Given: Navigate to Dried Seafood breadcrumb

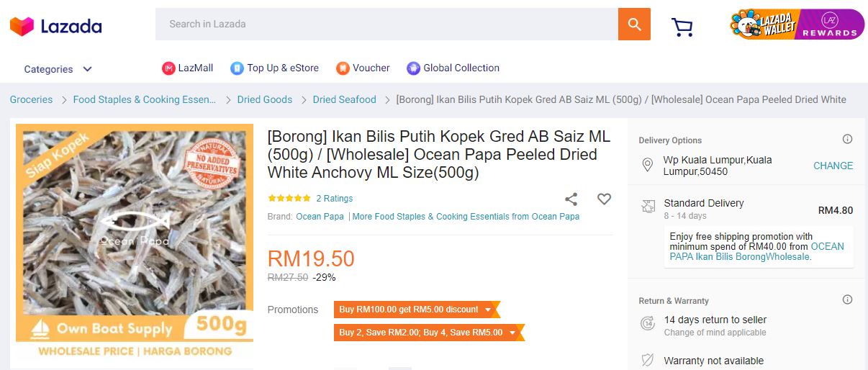Looking at the screenshot, I should pos(344,100).
